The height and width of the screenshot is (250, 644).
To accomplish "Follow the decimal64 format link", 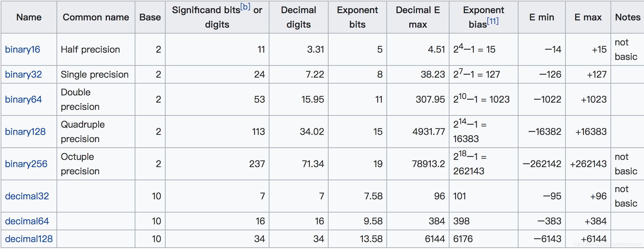I will pyautogui.click(x=27, y=221).
